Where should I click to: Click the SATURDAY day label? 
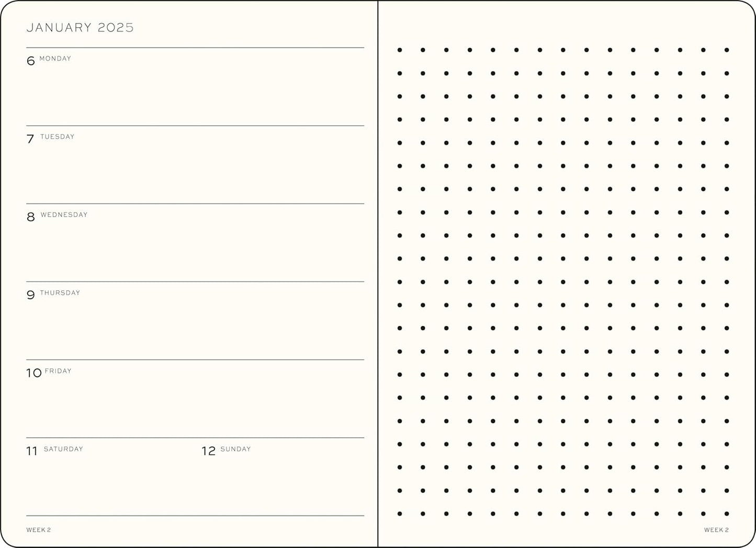(63, 449)
